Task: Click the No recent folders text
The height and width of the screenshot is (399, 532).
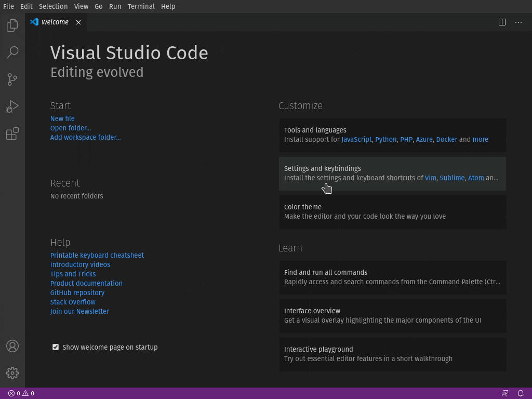Action: tap(77, 196)
